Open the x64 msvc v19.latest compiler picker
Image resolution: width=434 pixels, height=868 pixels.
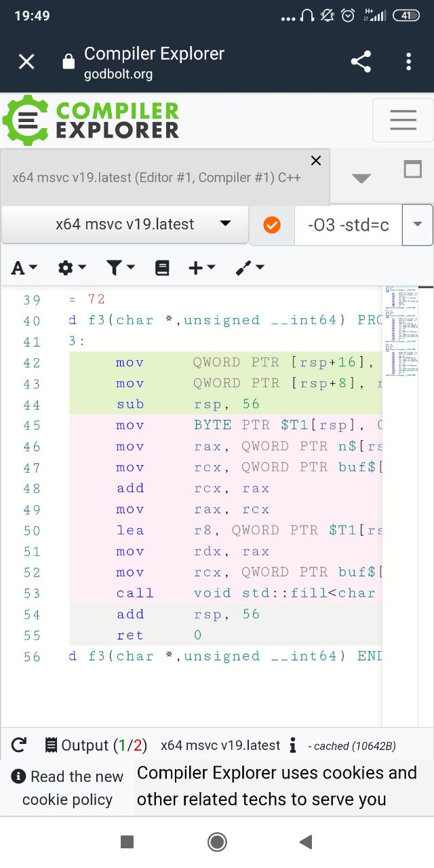(x=125, y=224)
